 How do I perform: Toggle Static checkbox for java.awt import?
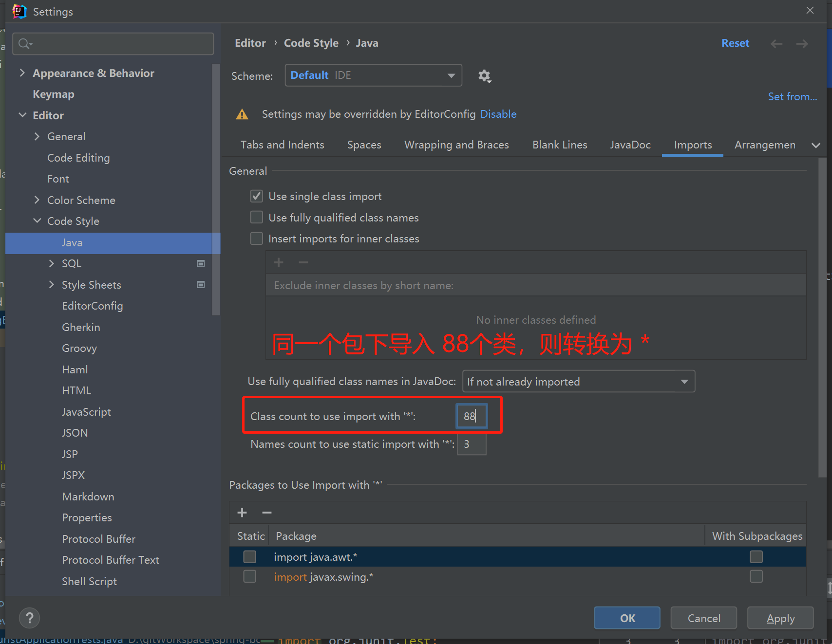click(x=250, y=556)
